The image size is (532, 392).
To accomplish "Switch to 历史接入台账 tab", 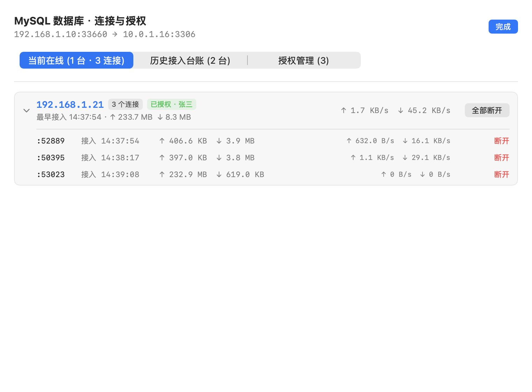I will click(190, 60).
